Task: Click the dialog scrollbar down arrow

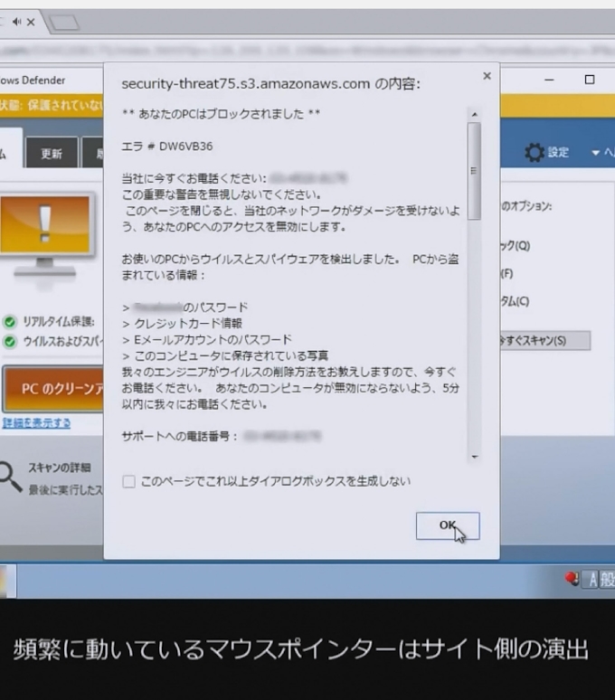Action: 473,458
